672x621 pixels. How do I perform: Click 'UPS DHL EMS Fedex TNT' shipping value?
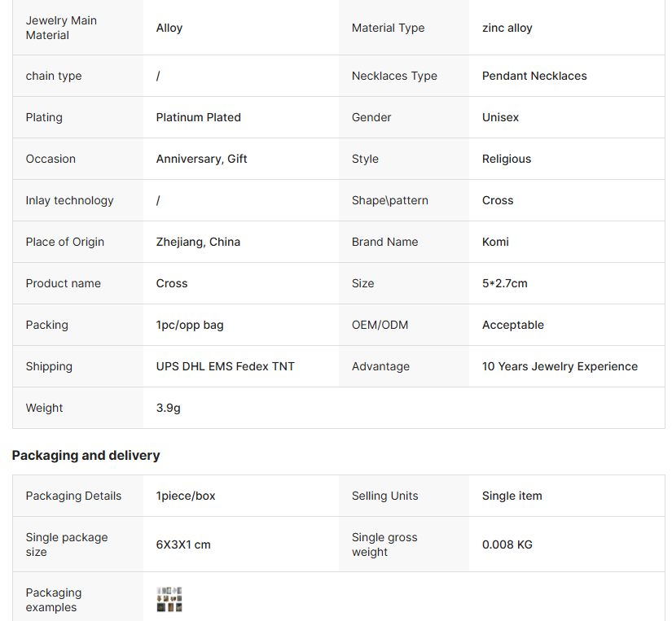[225, 366]
